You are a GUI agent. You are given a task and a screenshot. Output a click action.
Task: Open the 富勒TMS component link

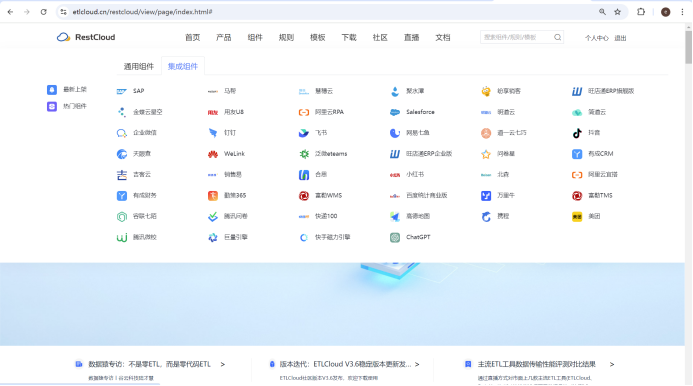coord(600,195)
